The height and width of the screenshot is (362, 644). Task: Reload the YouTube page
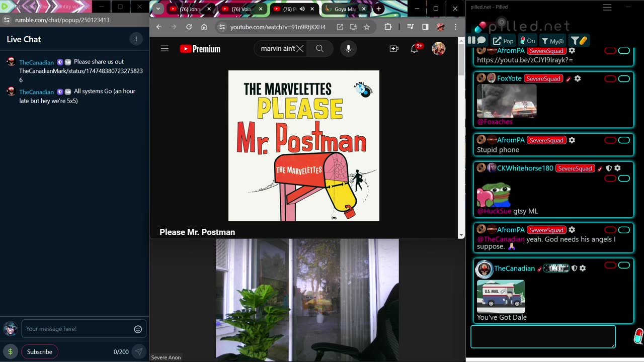pos(189,27)
